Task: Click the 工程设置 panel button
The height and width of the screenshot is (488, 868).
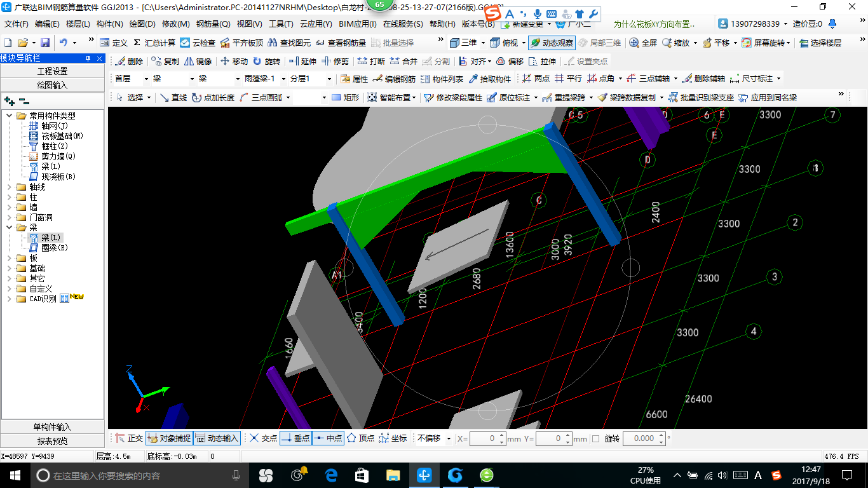Action: 52,71
